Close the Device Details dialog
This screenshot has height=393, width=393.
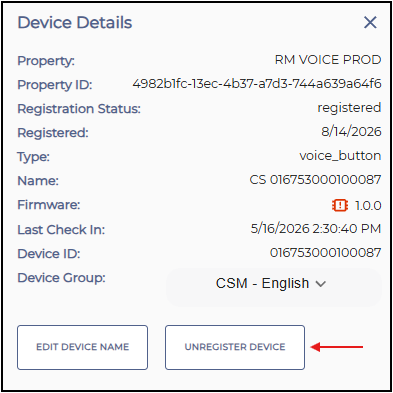tap(370, 23)
